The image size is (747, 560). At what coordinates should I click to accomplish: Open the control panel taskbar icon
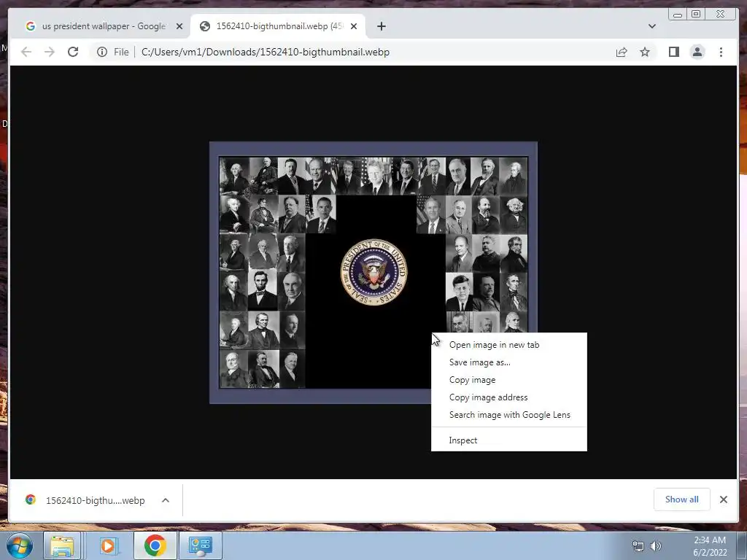(x=200, y=545)
